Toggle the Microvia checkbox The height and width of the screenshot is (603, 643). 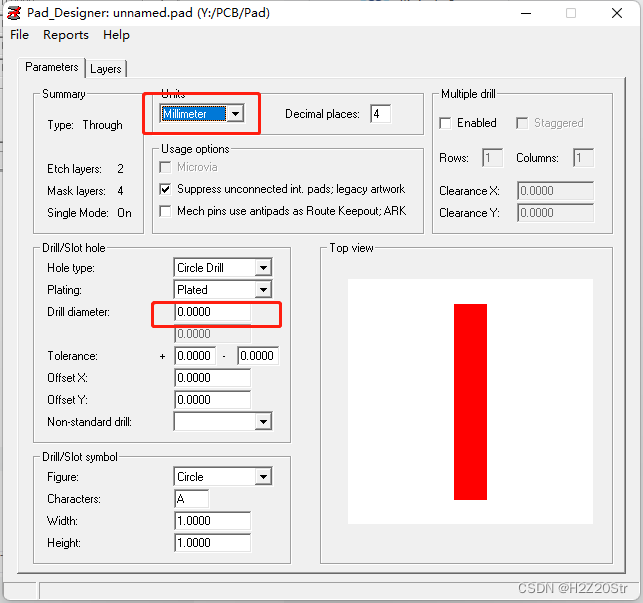point(165,167)
